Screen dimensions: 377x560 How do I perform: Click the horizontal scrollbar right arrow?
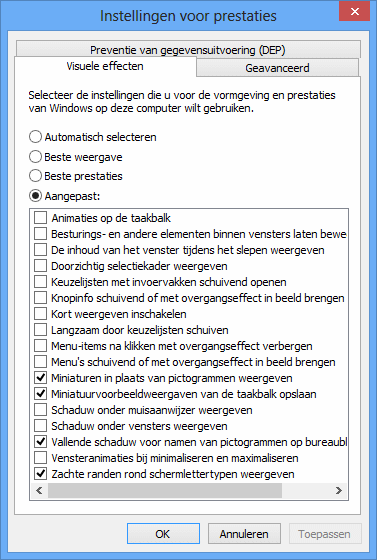(339, 491)
